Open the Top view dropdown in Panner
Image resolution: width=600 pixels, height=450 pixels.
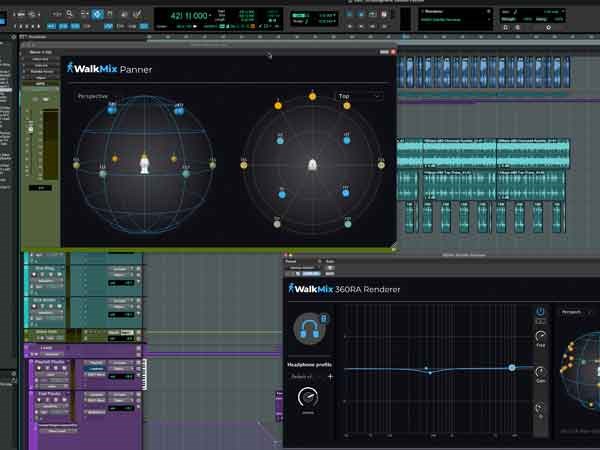tap(358, 96)
